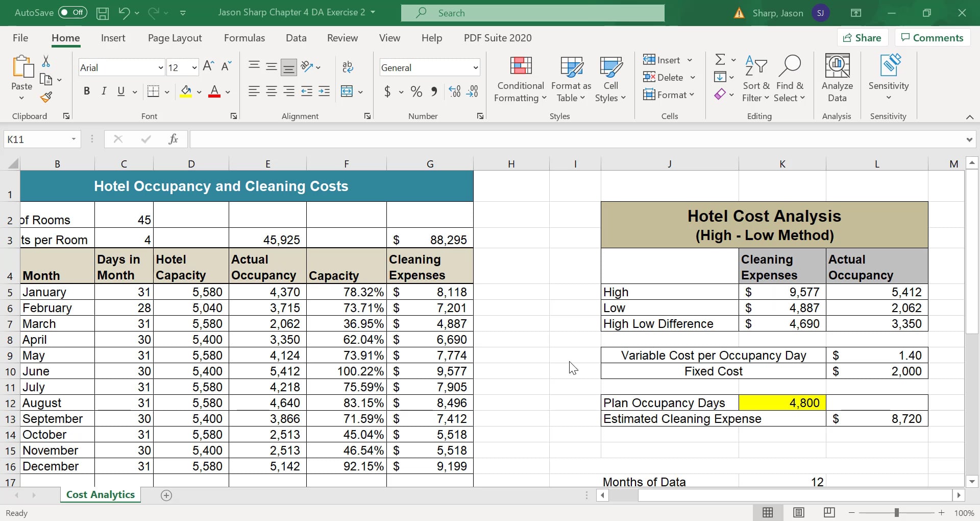Click the Clear eraser icon
980x521 pixels.
click(x=720, y=94)
